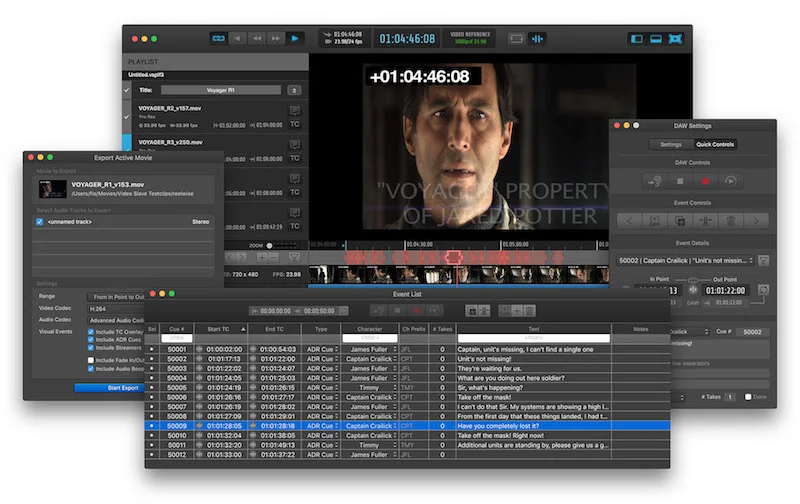800x504 pixels.
Task: Toggle the Include Audio Beep checkbox
Action: pyautogui.click(x=91, y=368)
